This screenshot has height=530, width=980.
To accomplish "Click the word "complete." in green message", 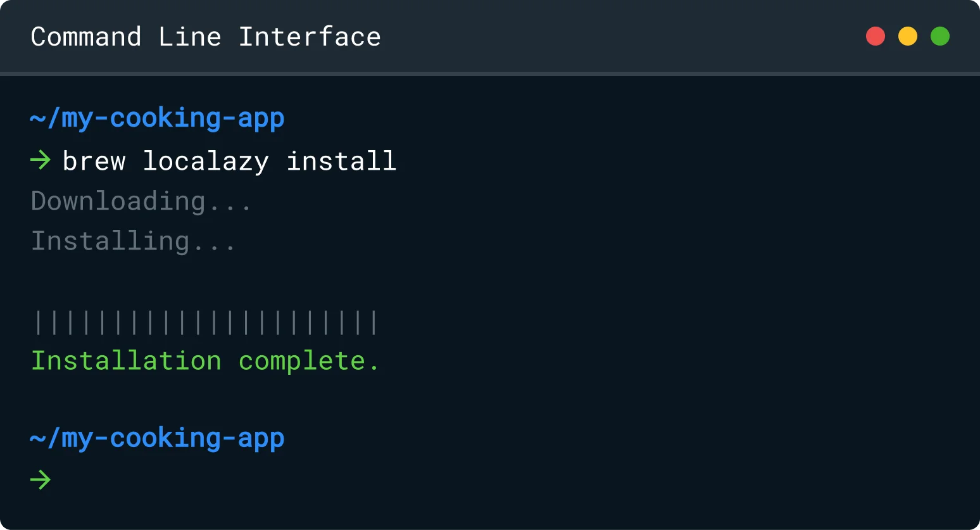I will (309, 361).
